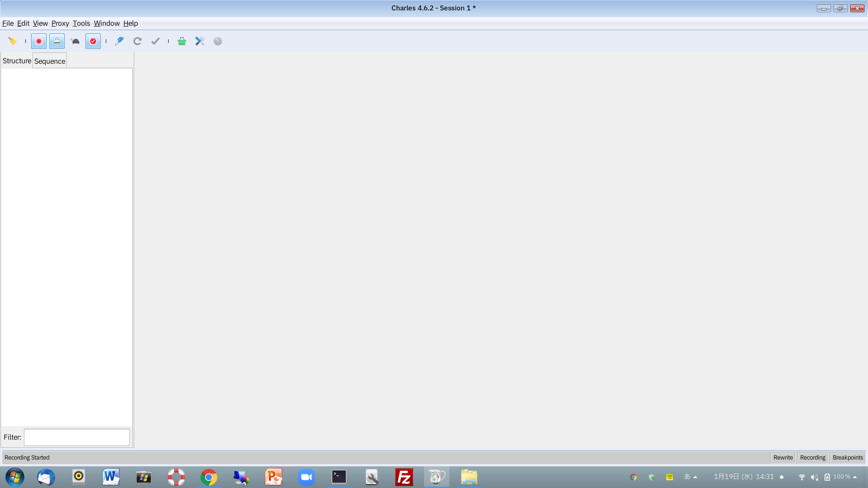
Task: Toggle the red Record button off
Action: coord(39,41)
